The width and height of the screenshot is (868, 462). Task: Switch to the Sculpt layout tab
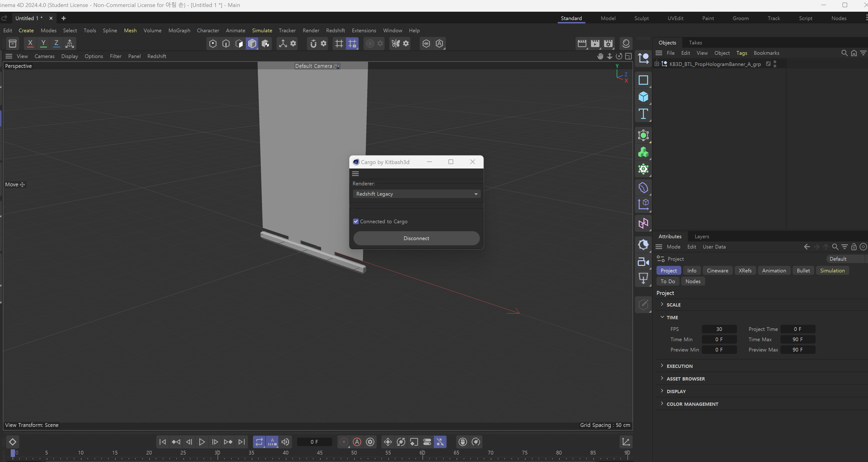641,18
